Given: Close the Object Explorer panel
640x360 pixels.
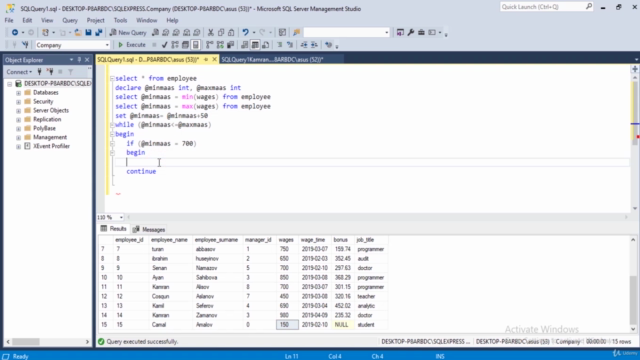Looking at the screenshot, I should (x=87, y=60).
